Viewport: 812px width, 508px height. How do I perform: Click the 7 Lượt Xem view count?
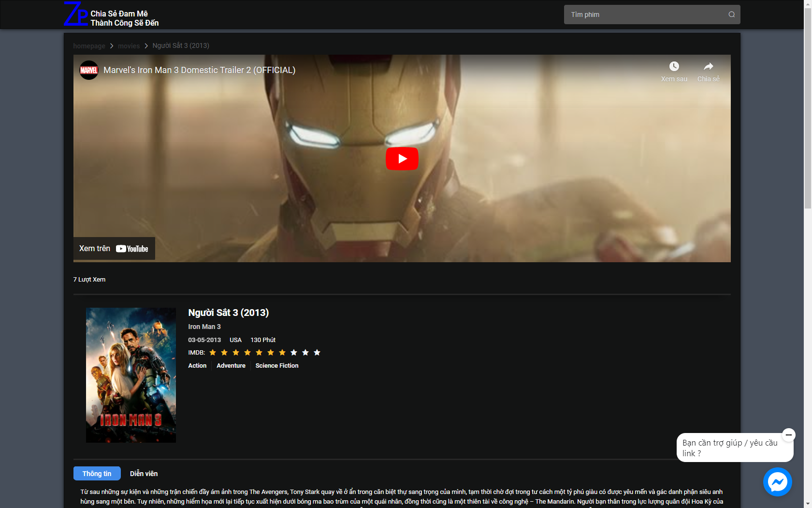tap(89, 280)
